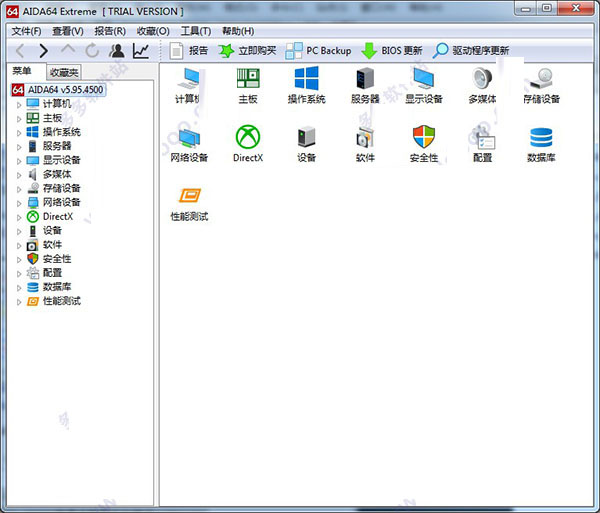This screenshot has width=600, height=513.
Task: Open the 收藏(O) menu
Action: 153,31
